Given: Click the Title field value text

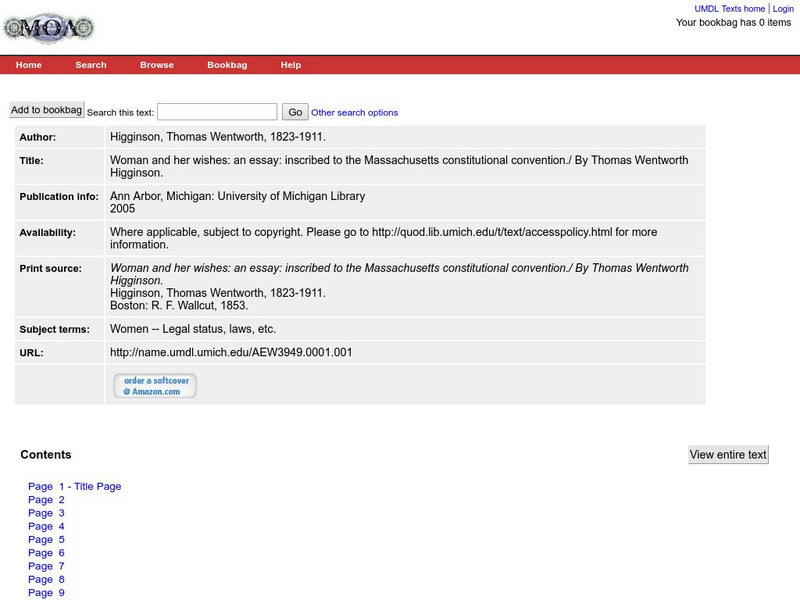Looking at the screenshot, I should tap(399, 166).
